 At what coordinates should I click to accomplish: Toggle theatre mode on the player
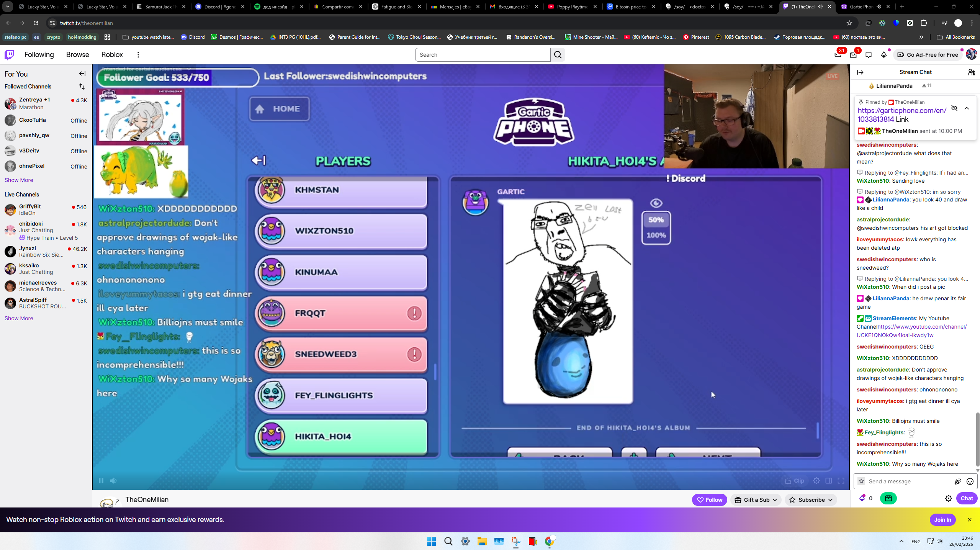tap(829, 481)
